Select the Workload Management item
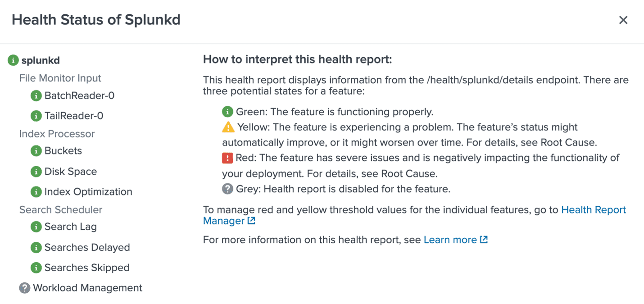Viewport: 644px width, 304px height. pyautogui.click(x=87, y=288)
